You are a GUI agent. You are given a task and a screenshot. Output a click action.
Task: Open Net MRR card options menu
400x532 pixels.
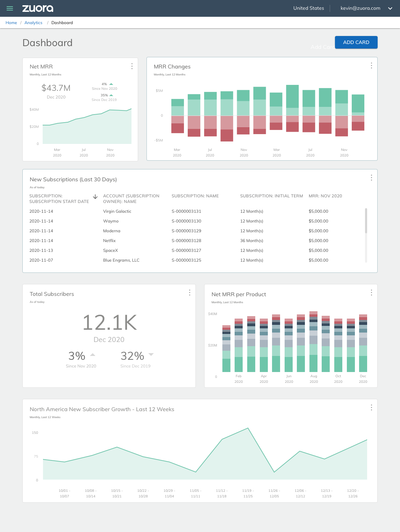[132, 66]
